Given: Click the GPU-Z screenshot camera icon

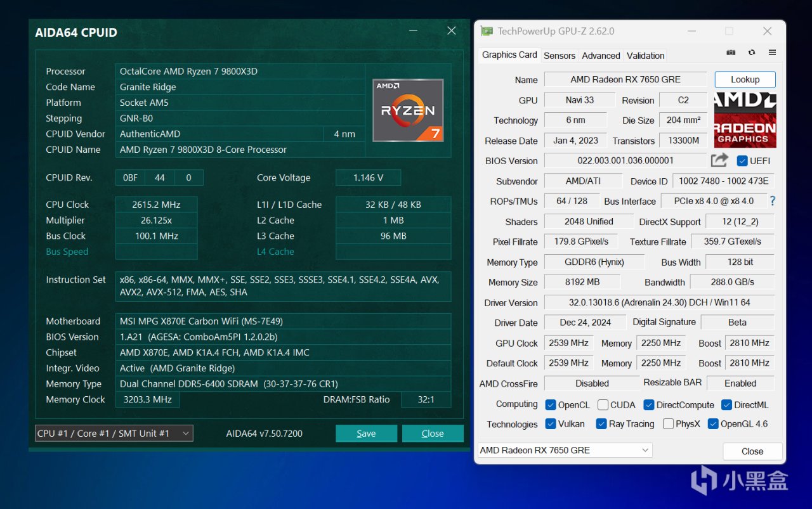Looking at the screenshot, I should click(731, 53).
